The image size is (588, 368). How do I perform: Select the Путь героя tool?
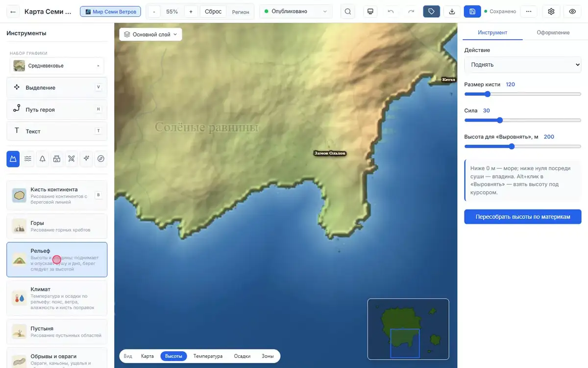57,109
